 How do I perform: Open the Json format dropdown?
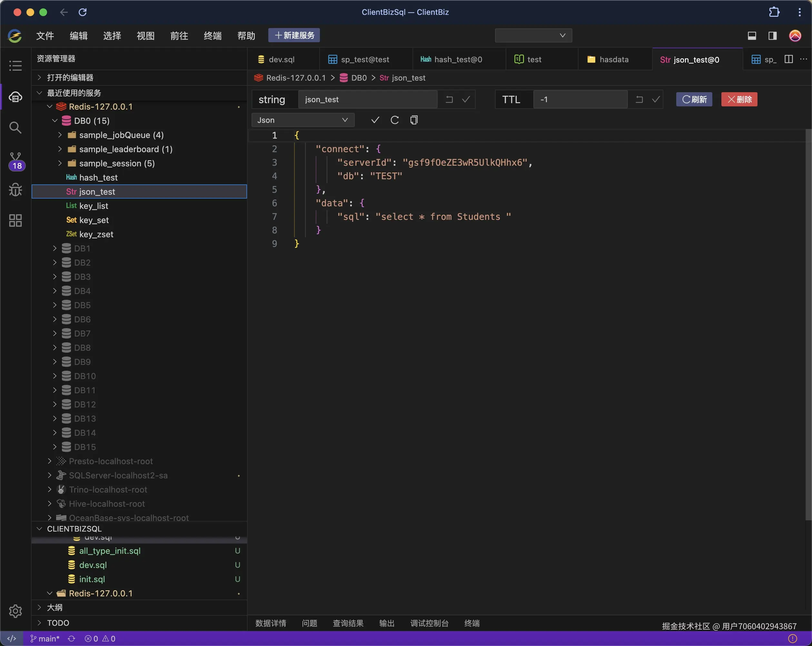[x=302, y=120]
